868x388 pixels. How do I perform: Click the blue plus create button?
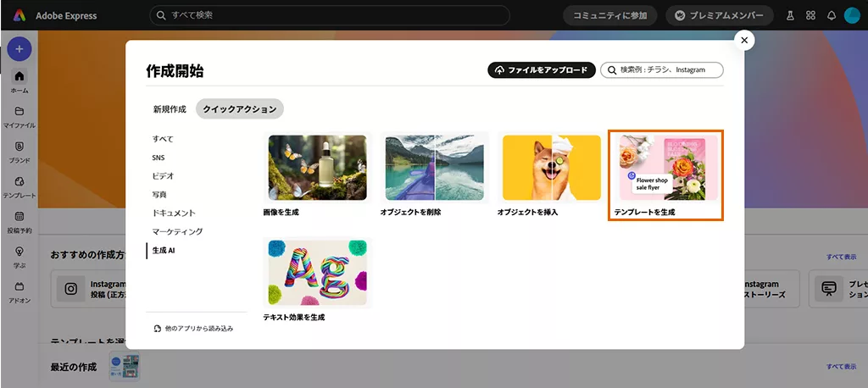point(19,49)
